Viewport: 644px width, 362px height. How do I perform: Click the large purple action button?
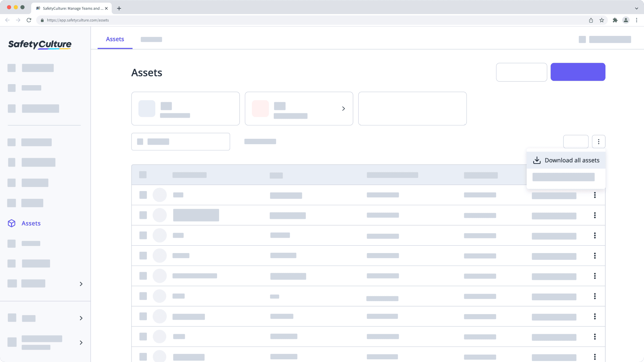(x=578, y=72)
